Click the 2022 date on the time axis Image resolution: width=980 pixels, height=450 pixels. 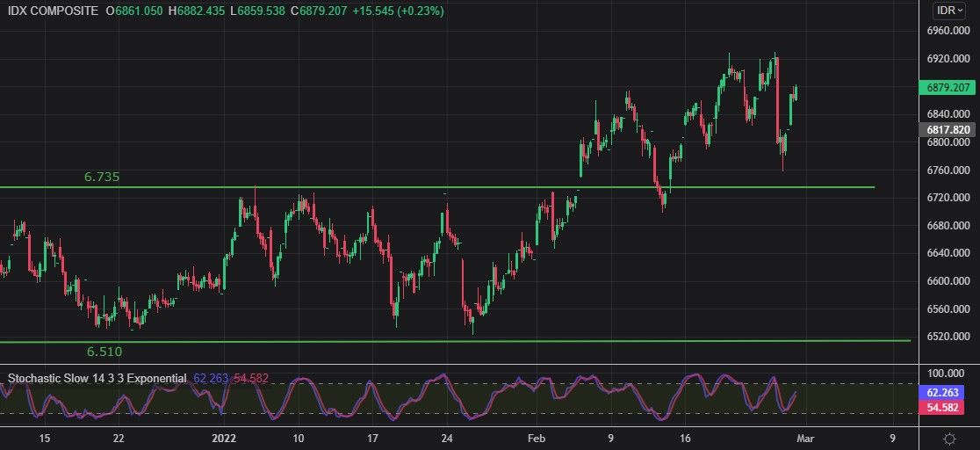click(x=226, y=438)
